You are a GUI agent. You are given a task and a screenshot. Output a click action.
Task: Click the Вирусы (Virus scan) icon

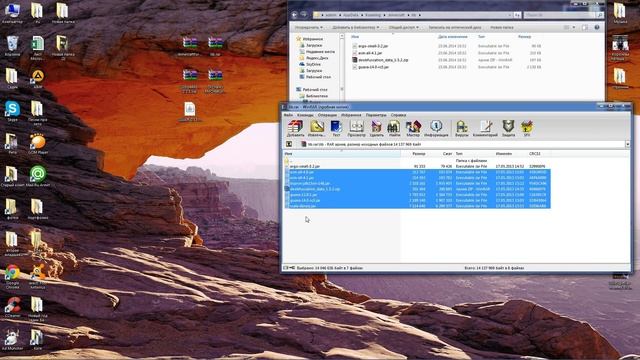point(462,129)
